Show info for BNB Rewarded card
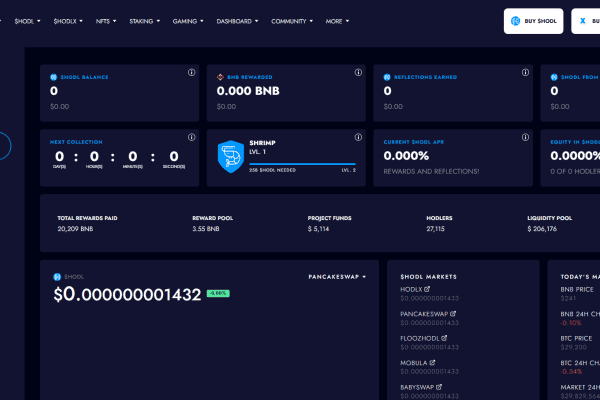 coord(358,72)
